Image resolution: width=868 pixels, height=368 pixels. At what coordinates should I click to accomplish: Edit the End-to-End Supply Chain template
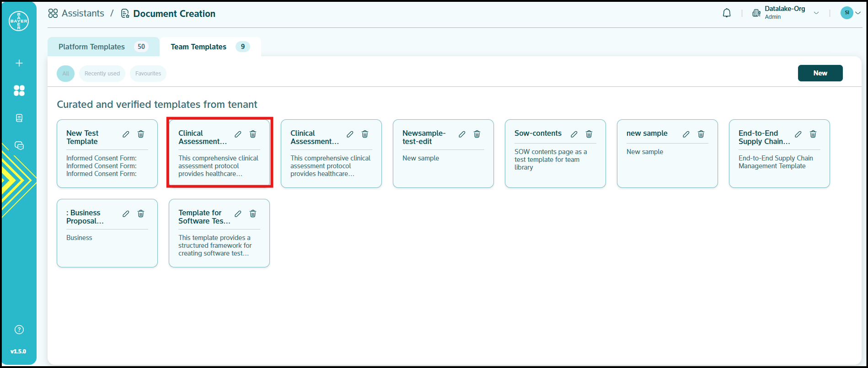(798, 134)
